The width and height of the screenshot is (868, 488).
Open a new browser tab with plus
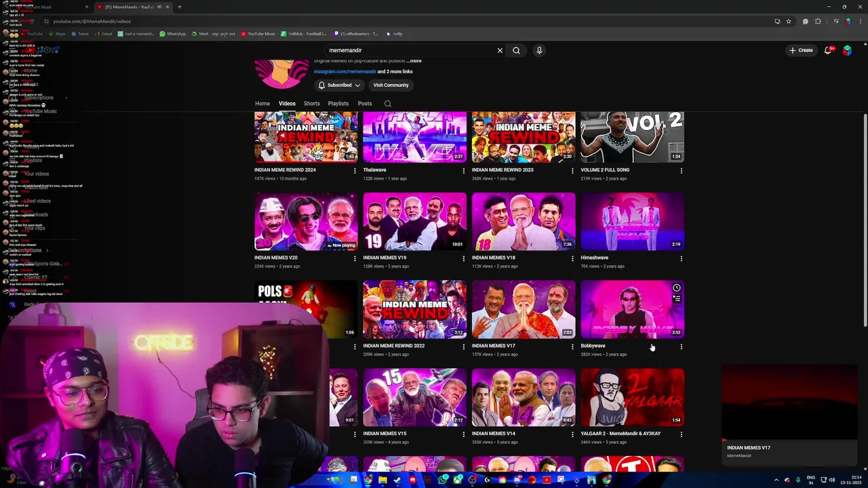coord(179,7)
